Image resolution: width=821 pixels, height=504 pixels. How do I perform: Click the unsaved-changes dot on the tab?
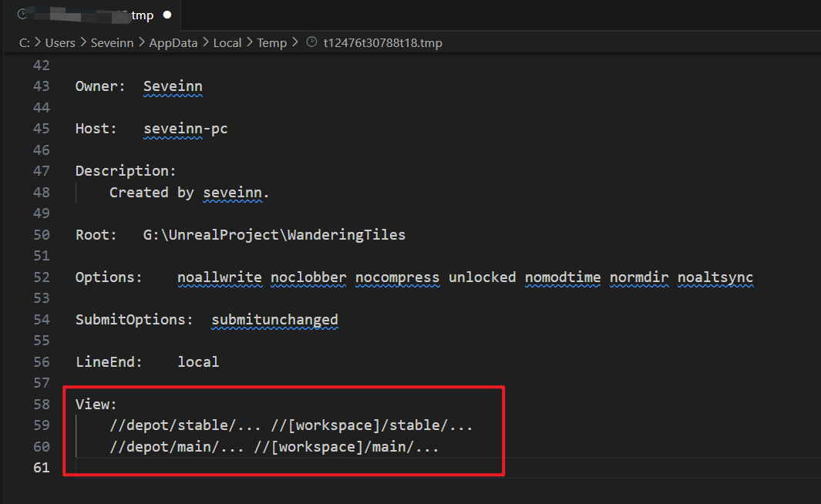click(167, 15)
